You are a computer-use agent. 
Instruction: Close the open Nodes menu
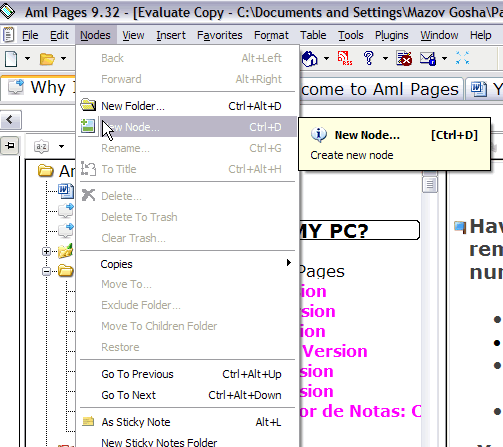(95, 35)
